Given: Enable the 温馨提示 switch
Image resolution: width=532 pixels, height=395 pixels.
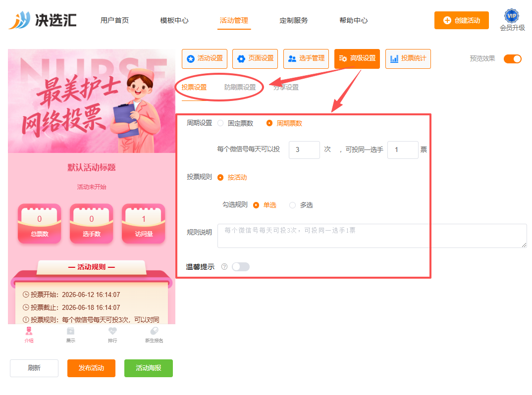Looking at the screenshot, I should click(241, 267).
